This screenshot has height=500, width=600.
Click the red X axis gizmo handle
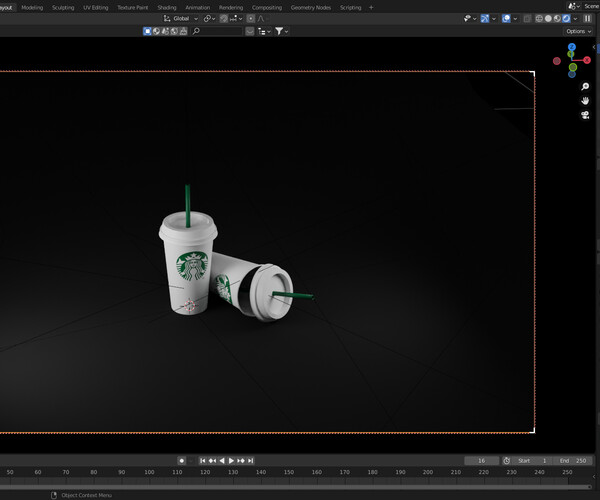pos(587,60)
